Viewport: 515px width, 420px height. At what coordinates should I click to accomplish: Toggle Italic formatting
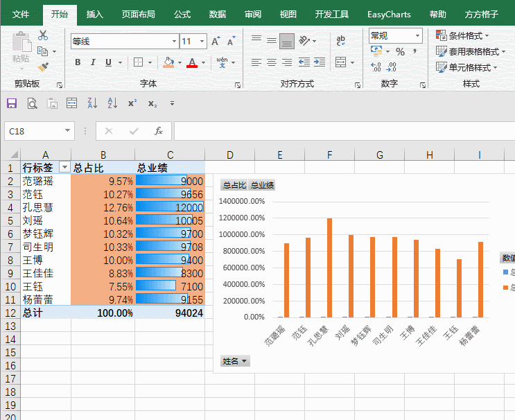point(93,62)
